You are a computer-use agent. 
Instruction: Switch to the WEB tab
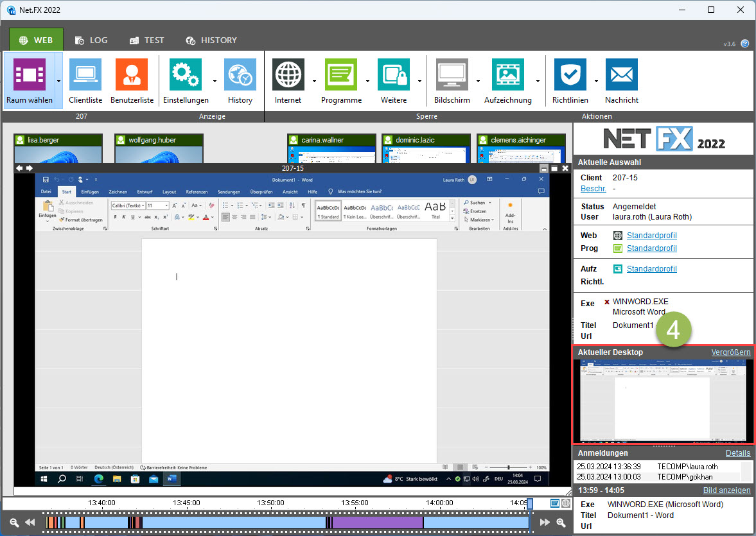tap(36, 40)
